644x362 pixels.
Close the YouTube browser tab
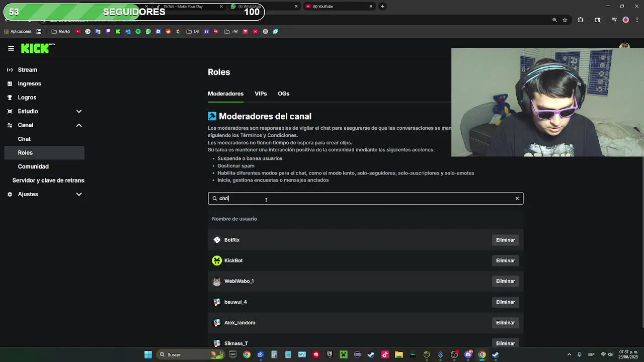(371, 7)
